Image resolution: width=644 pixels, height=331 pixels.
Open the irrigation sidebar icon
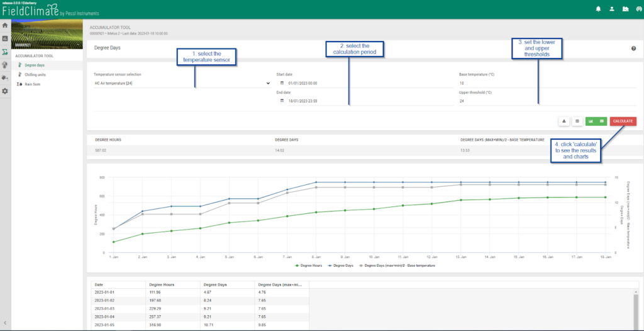(x=5, y=77)
